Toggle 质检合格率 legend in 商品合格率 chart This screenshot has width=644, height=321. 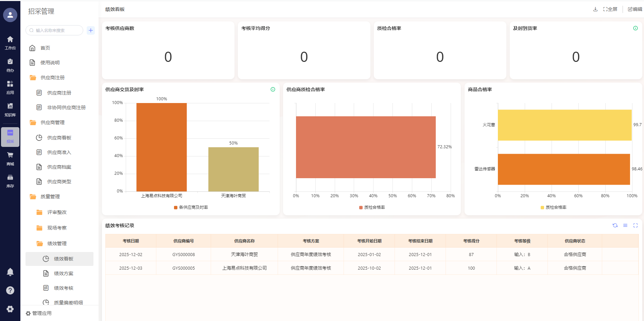point(542,207)
